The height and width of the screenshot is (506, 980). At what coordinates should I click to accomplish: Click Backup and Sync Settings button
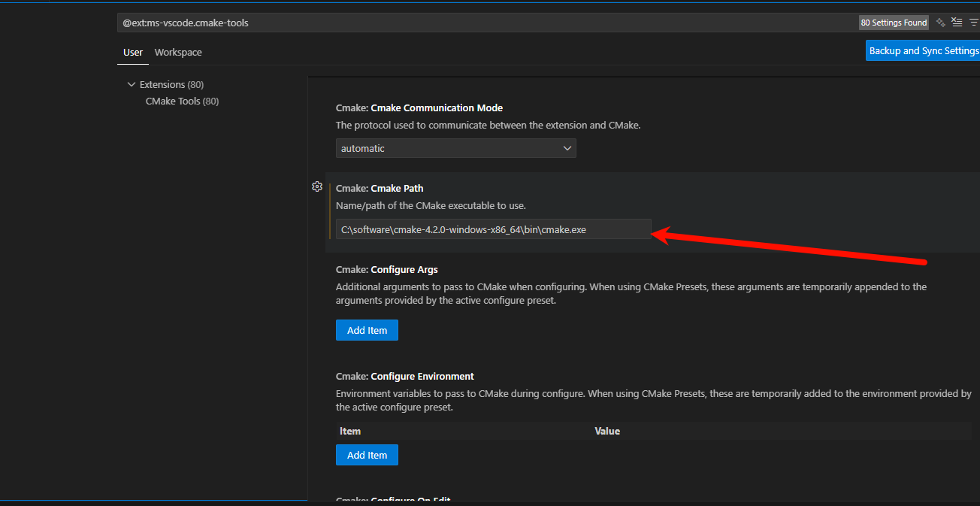[x=923, y=50]
